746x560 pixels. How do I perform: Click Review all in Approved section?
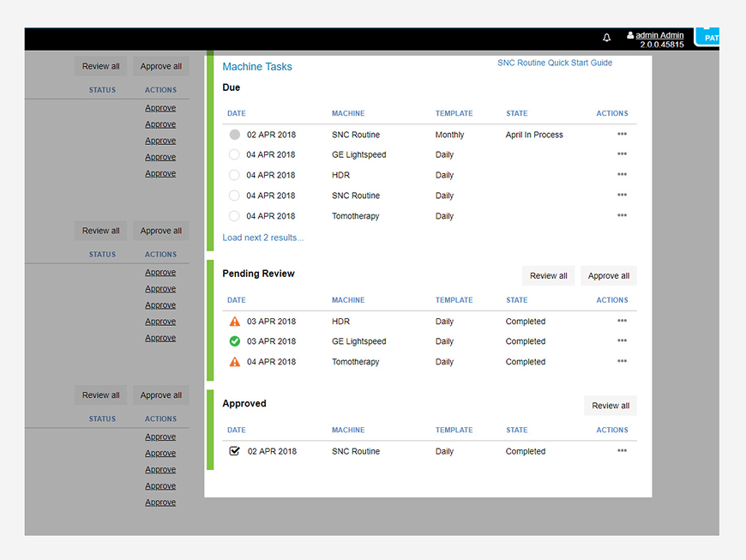click(611, 406)
